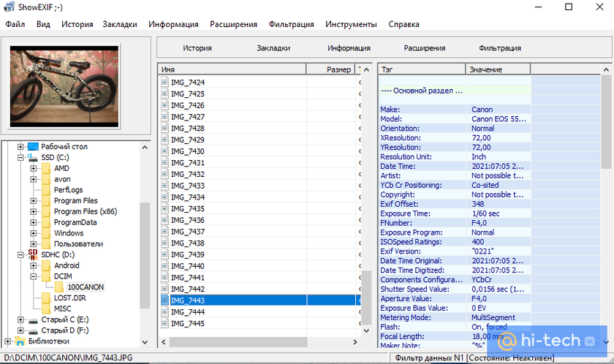Click the folder tree scroll down arrow
The width and height of the screenshot is (614, 364).
pyautogui.click(x=145, y=342)
